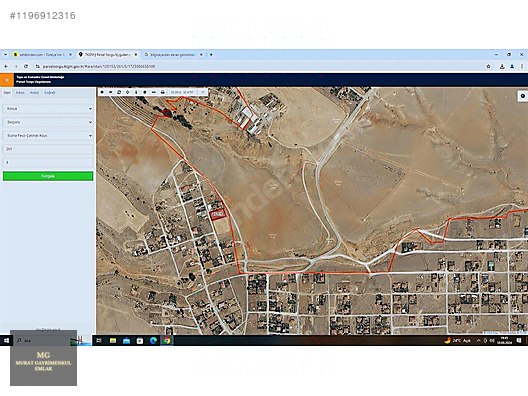Click the sixth map toolbar icon beside measure
Viewport: 528px width, 396px height.
click(145, 92)
